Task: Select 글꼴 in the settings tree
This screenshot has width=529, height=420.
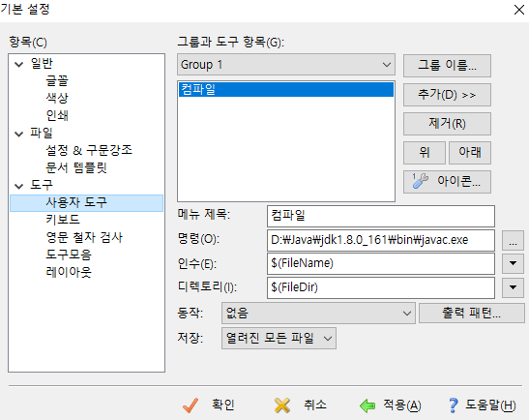Action: pyautogui.click(x=57, y=80)
